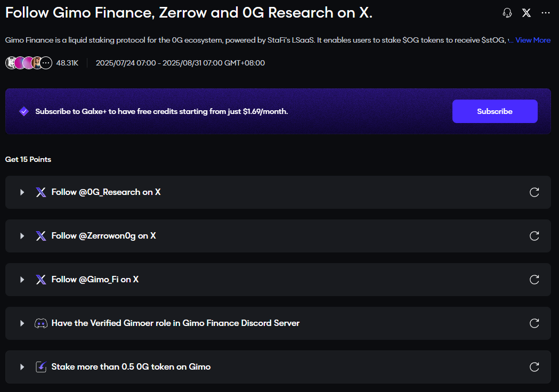This screenshot has height=392, width=559.
Task: Click the staking icon in Gimo task
Action: click(41, 367)
